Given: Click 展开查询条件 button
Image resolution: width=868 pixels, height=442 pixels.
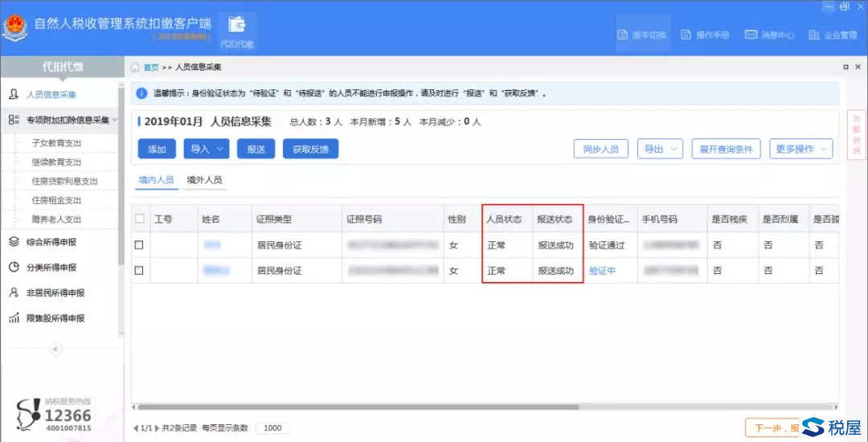Looking at the screenshot, I should (726, 149).
